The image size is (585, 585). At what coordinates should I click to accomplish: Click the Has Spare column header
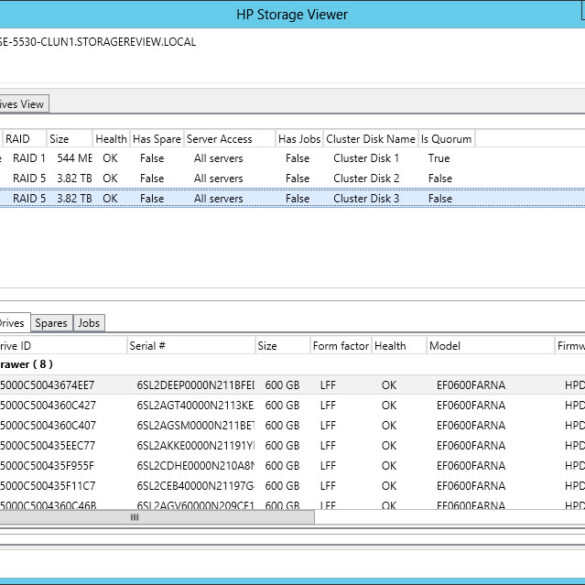point(157,139)
